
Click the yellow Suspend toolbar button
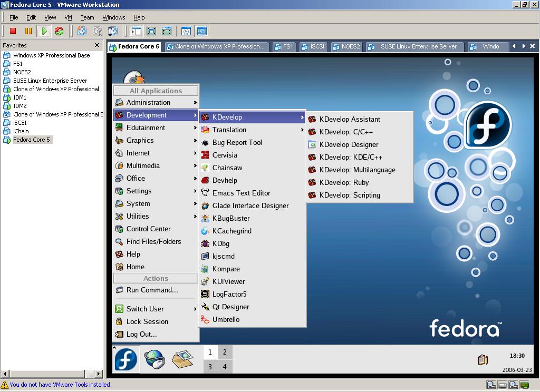(x=28, y=31)
